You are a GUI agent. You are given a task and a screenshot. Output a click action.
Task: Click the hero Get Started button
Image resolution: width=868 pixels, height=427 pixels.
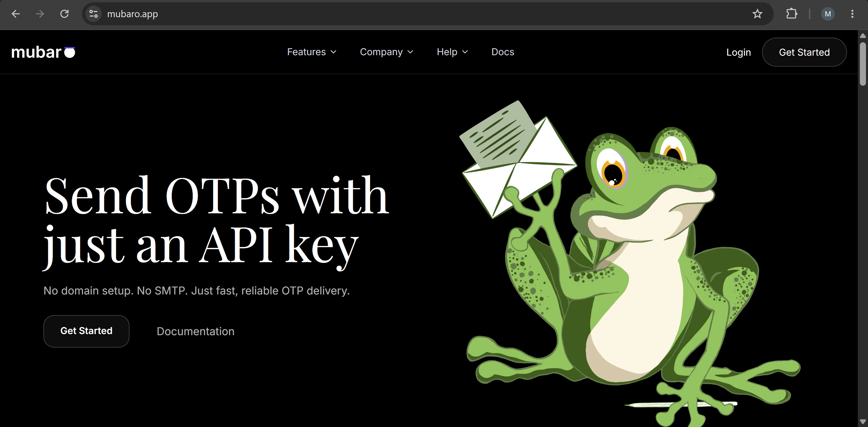[86, 331]
